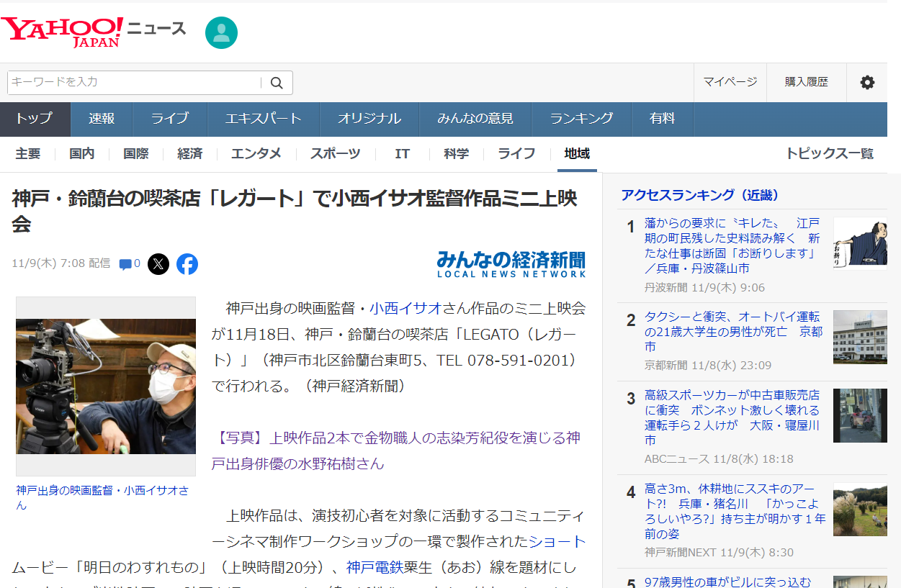Open the director's photo thumbnail
Screen dimensions: 901x588
click(x=106, y=386)
